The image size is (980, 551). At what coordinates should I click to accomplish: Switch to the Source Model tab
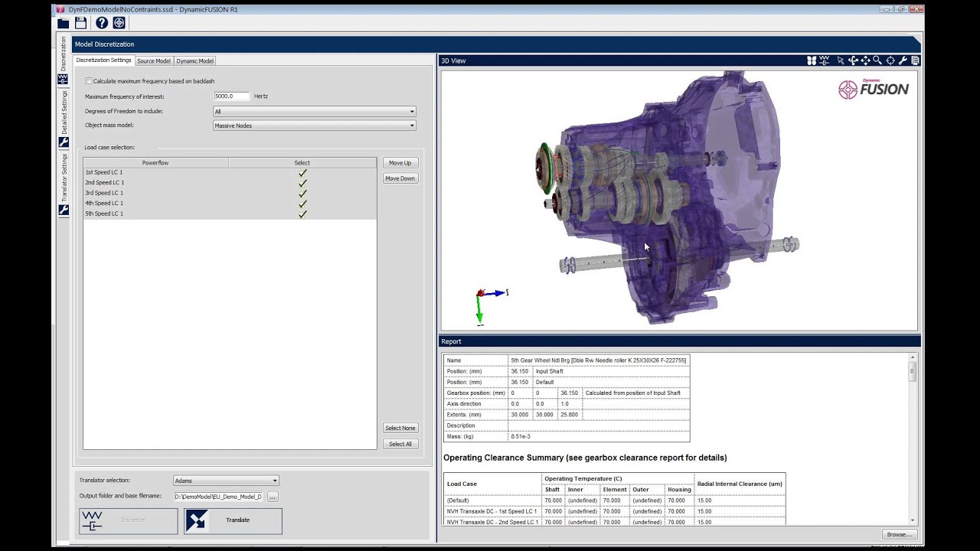[154, 60]
